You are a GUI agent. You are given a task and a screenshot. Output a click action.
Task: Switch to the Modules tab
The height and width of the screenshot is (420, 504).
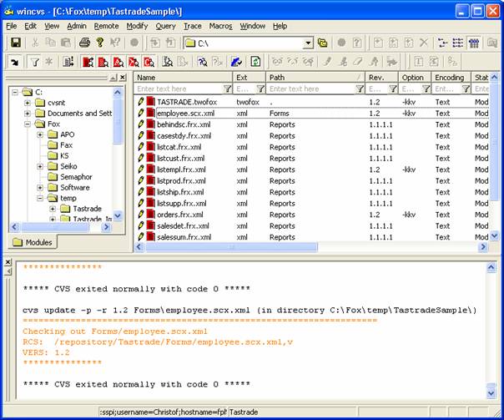pos(33,242)
